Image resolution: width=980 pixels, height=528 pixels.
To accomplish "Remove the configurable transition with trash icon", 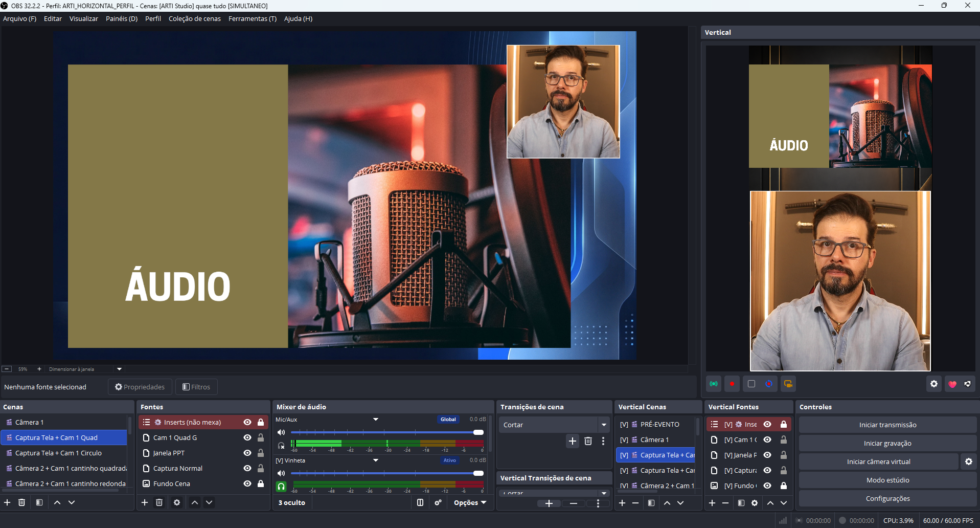I will pyautogui.click(x=588, y=441).
